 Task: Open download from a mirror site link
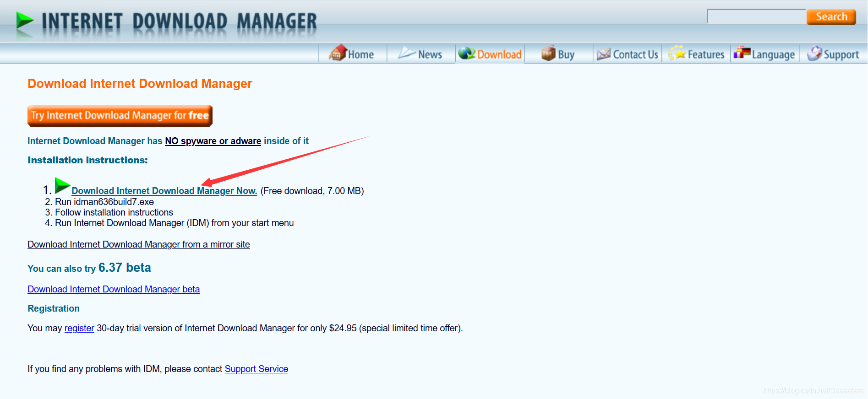(x=139, y=244)
